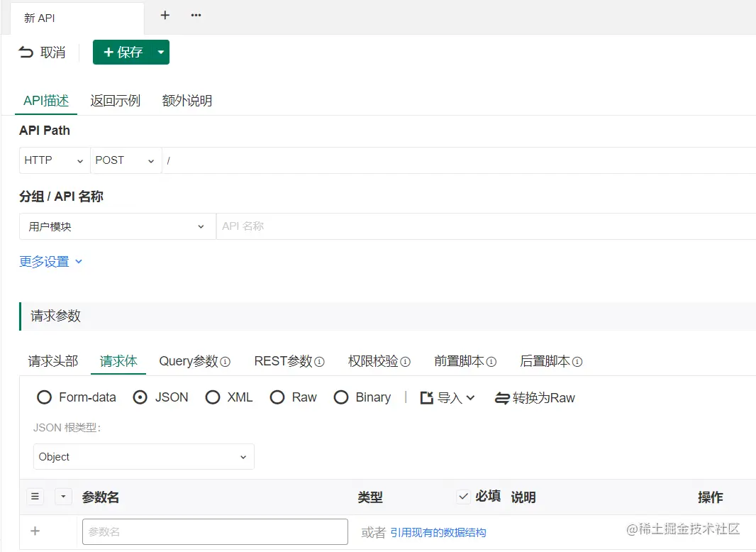Click the 保存 save button

tap(122, 52)
